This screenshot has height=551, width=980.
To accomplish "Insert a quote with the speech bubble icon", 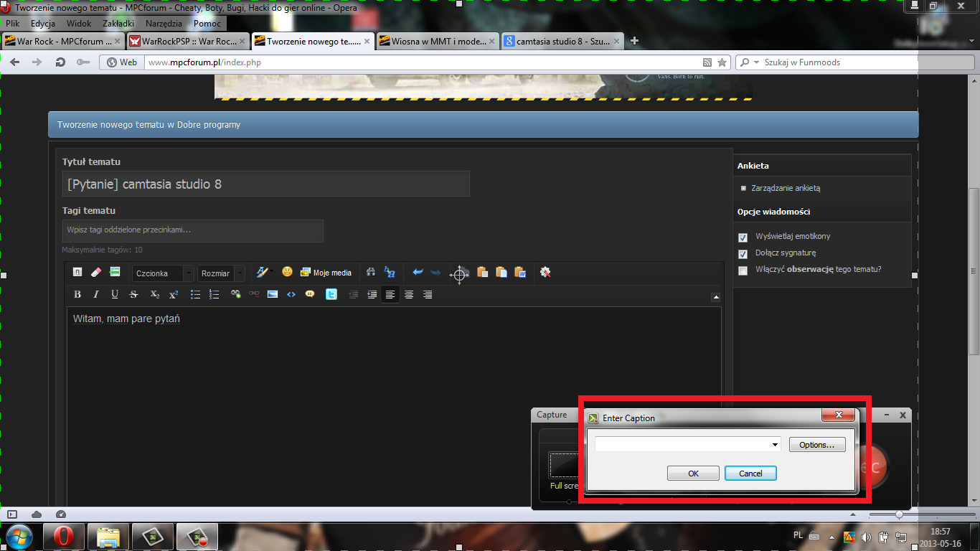I will 310,294.
